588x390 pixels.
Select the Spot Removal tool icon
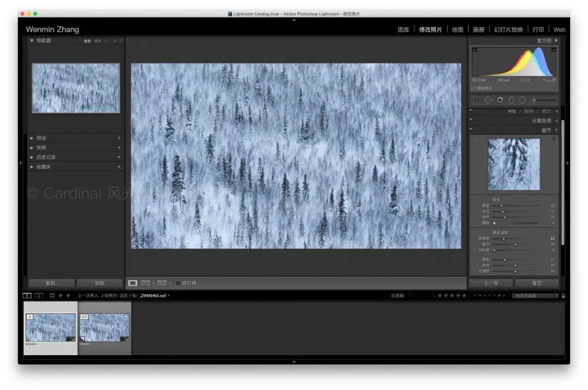(x=488, y=100)
